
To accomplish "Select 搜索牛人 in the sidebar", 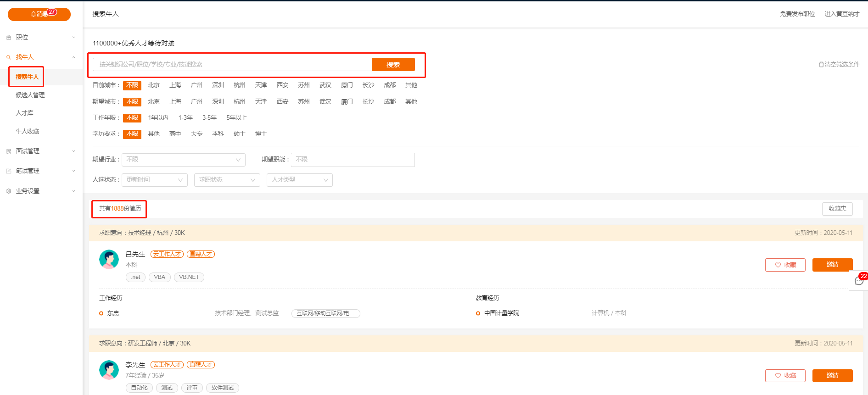I will [x=27, y=77].
